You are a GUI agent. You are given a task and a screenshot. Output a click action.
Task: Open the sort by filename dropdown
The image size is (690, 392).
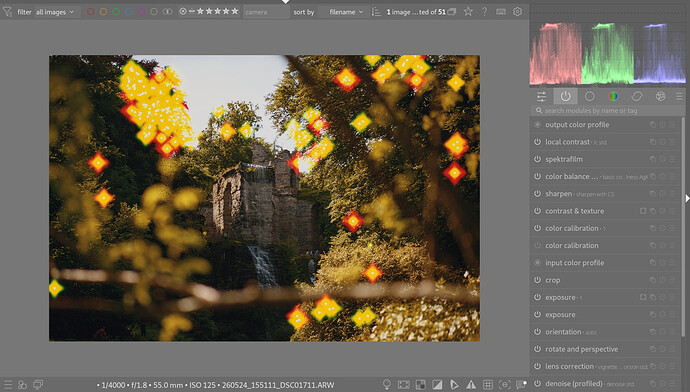(346, 12)
